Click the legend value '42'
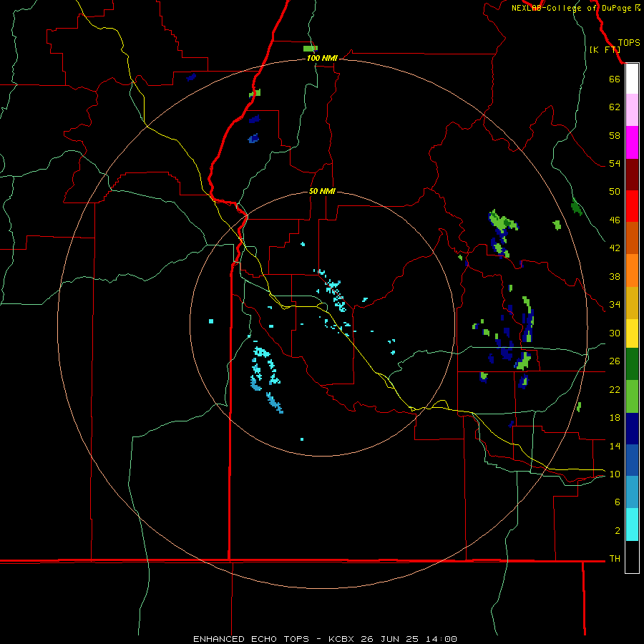644x644 pixels. click(x=615, y=248)
